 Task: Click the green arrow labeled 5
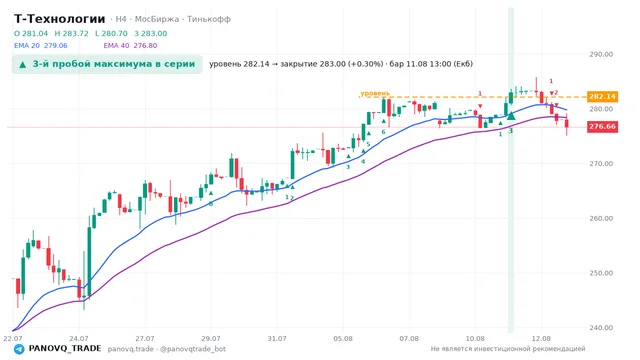pyautogui.click(x=369, y=133)
